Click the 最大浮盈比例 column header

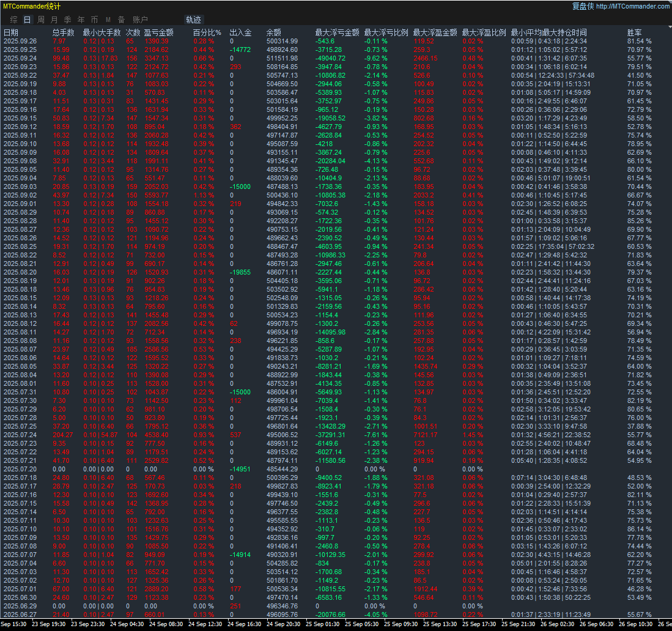click(484, 32)
